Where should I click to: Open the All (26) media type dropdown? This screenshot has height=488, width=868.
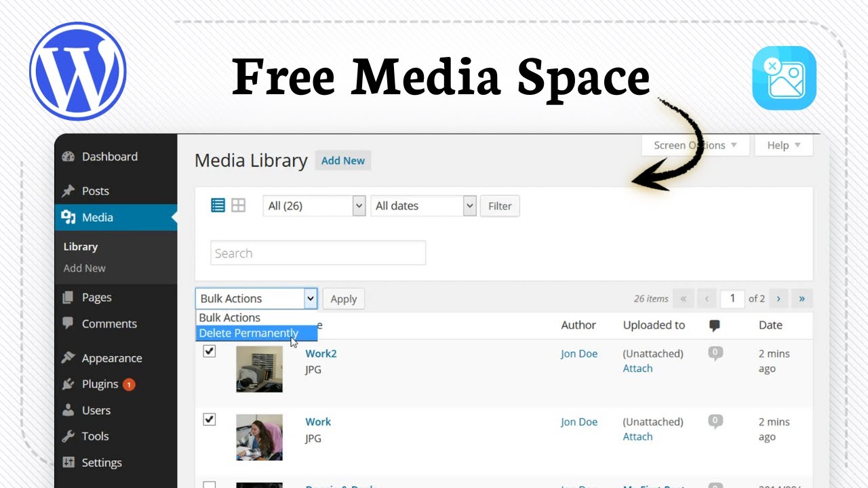click(314, 206)
